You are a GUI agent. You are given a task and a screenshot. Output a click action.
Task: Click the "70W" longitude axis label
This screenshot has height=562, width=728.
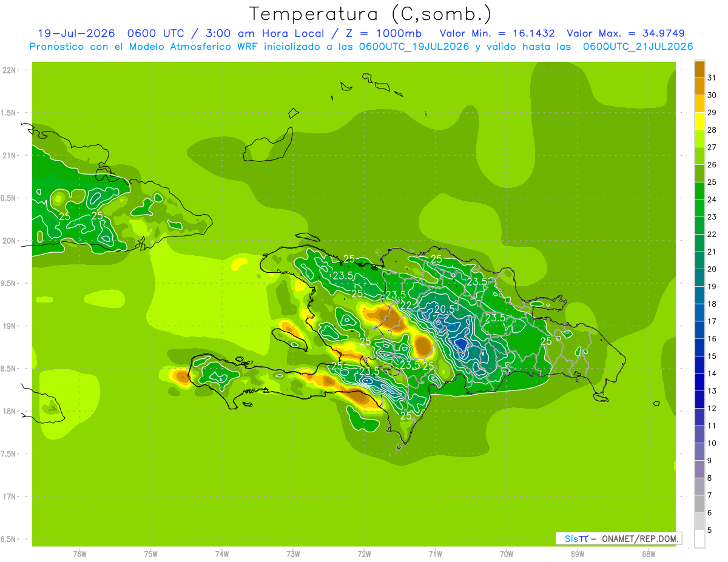506,554
